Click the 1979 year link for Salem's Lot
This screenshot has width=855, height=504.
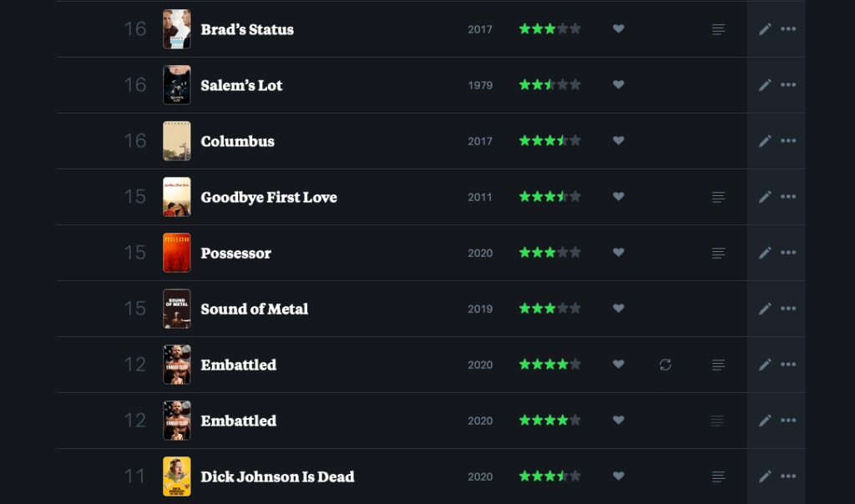pos(480,85)
